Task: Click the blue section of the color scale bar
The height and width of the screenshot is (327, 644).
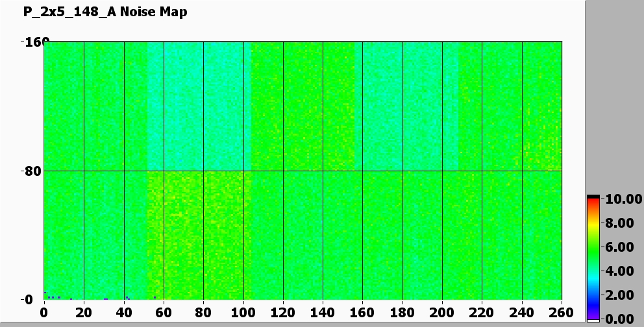Action: [593, 298]
